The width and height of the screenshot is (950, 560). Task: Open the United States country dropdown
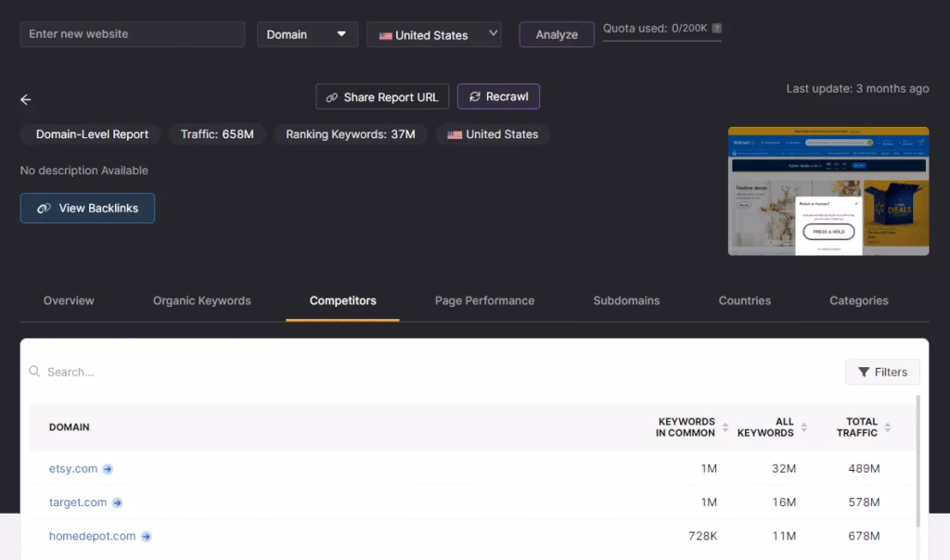pos(433,34)
